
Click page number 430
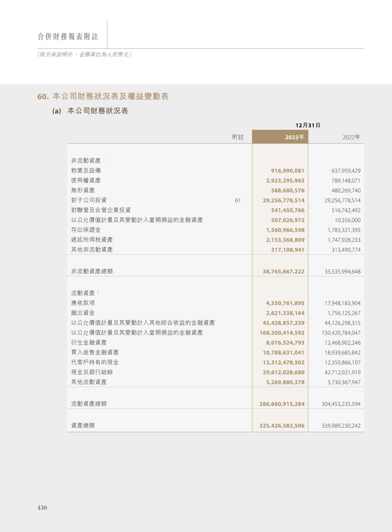point(42,508)
